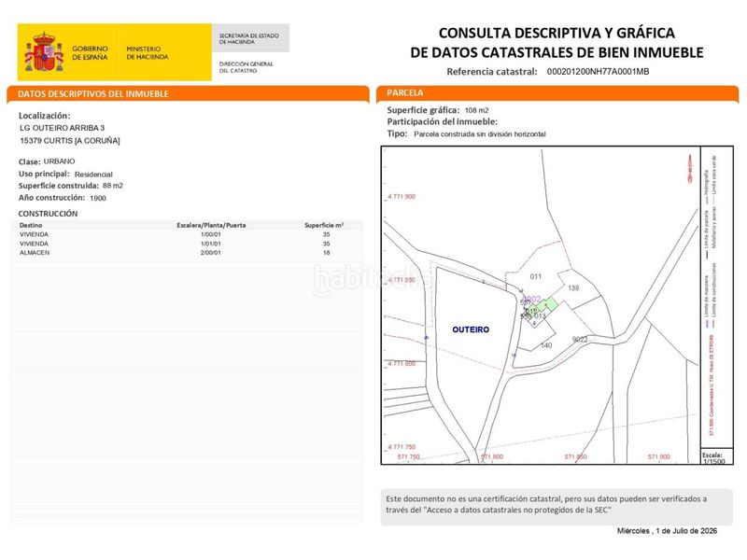Select the built area value '88 m2'
The image size is (747, 560).
pos(113,186)
